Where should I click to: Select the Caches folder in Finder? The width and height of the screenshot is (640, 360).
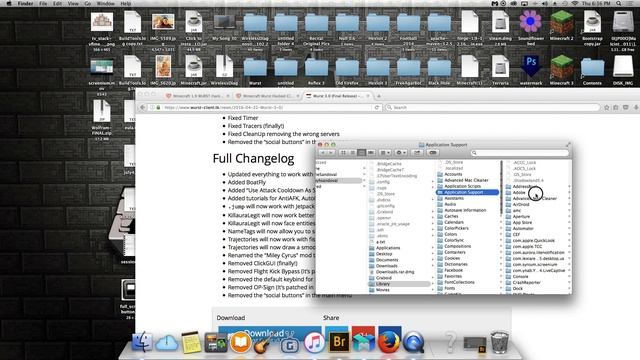451,216
